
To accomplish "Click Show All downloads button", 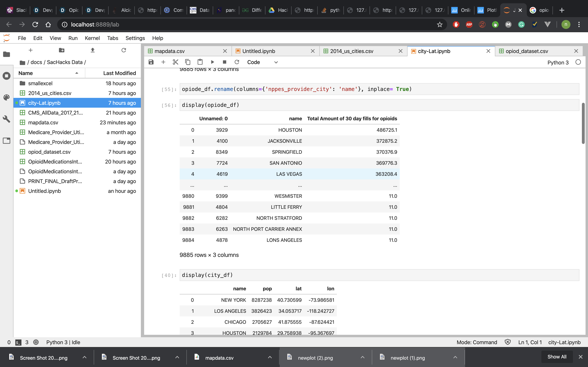I will [557, 357].
